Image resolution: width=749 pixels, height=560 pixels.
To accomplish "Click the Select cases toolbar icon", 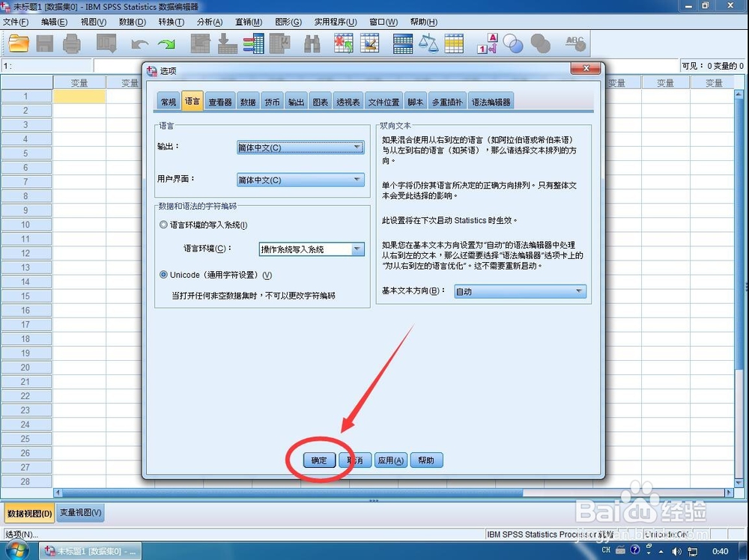I will pos(454,43).
